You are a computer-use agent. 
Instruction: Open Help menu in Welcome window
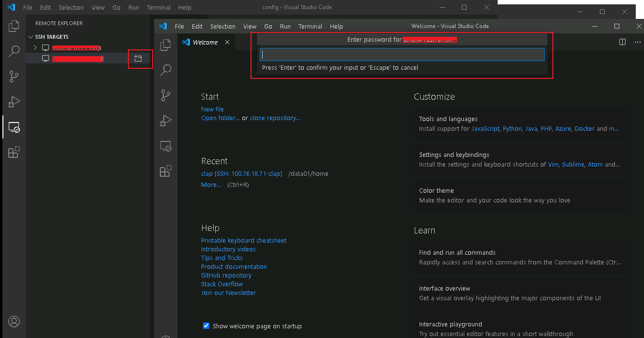point(336,26)
